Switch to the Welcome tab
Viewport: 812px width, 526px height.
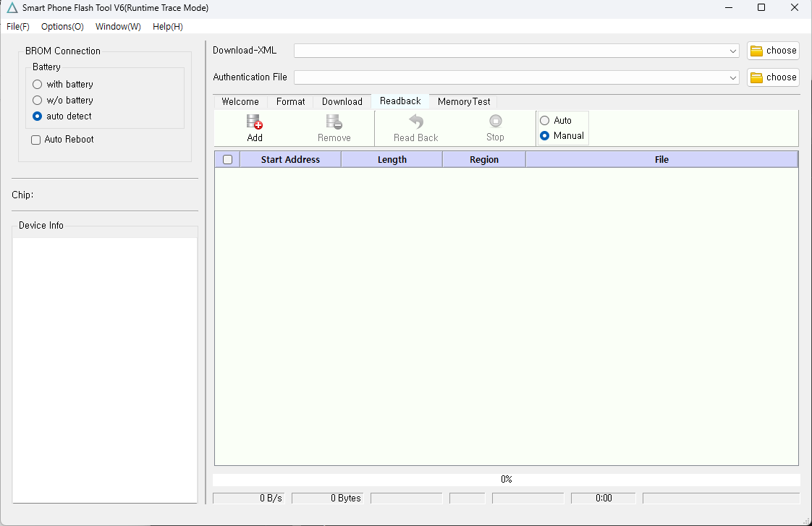(x=240, y=101)
